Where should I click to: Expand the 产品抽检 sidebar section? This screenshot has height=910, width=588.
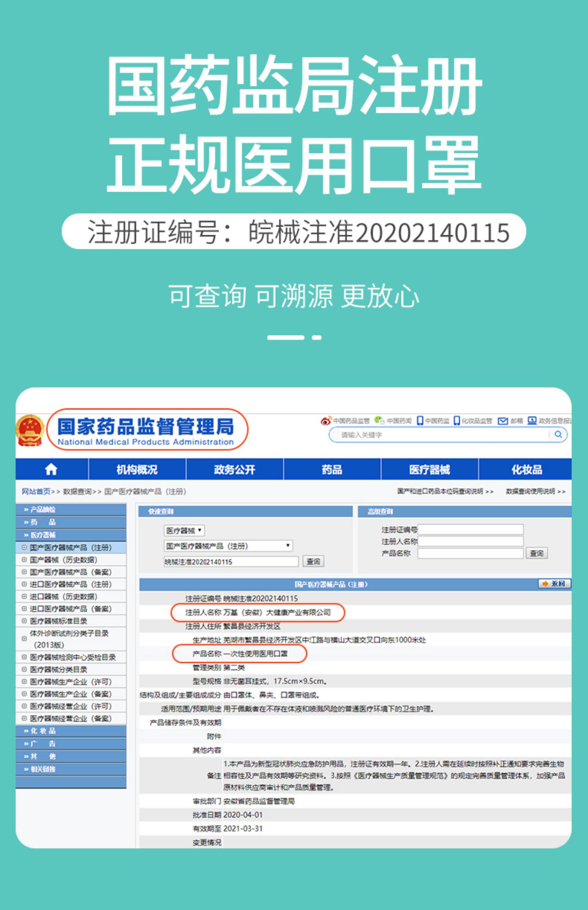pyautogui.click(x=71, y=509)
